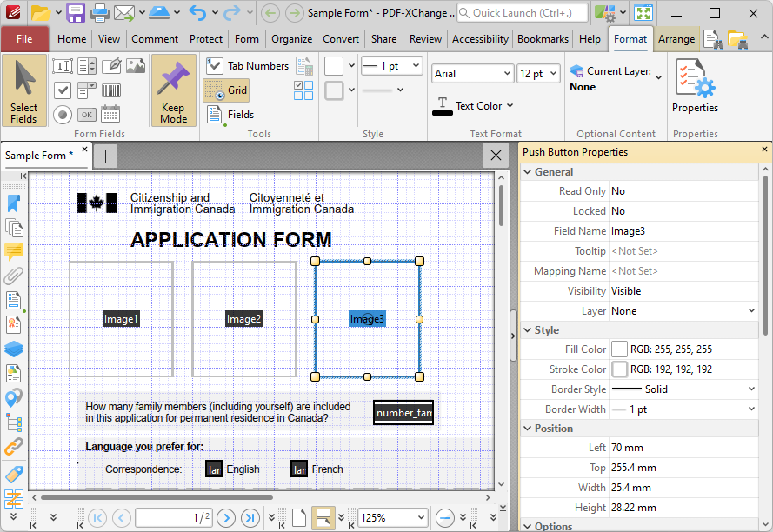Toggle Keep Mode pushpin
The image size is (773, 532).
coord(174,90)
